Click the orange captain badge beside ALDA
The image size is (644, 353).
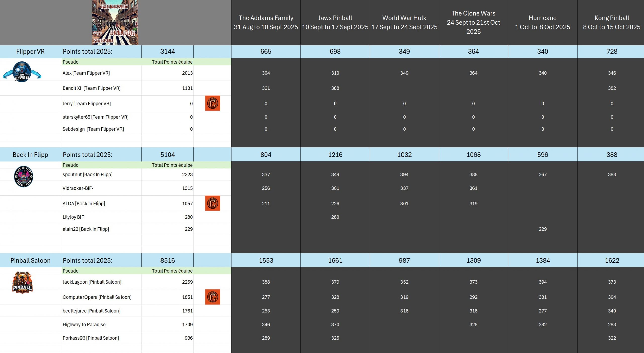pyautogui.click(x=213, y=203)
